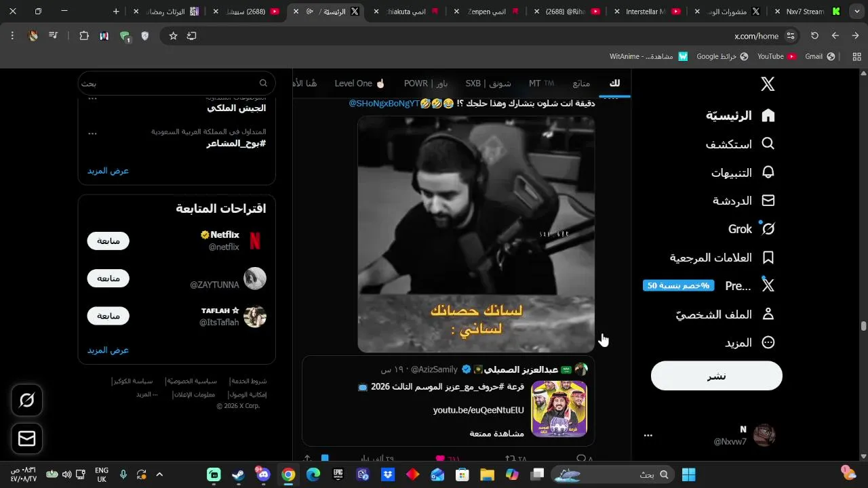
Task: Open Epic Games from the taskbar
Action: click(x=338, y=474)
